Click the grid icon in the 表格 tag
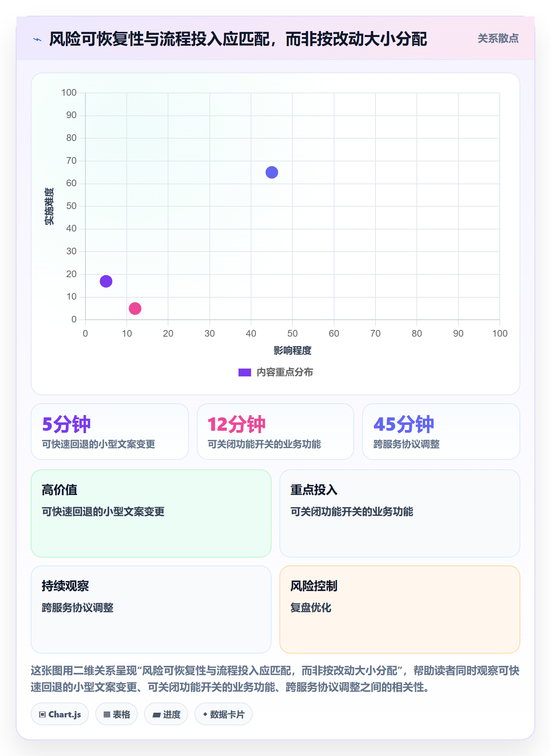Image resolution: width=551 pixels, height=756 pixels. pyautogui.click(x=107, y=715)
